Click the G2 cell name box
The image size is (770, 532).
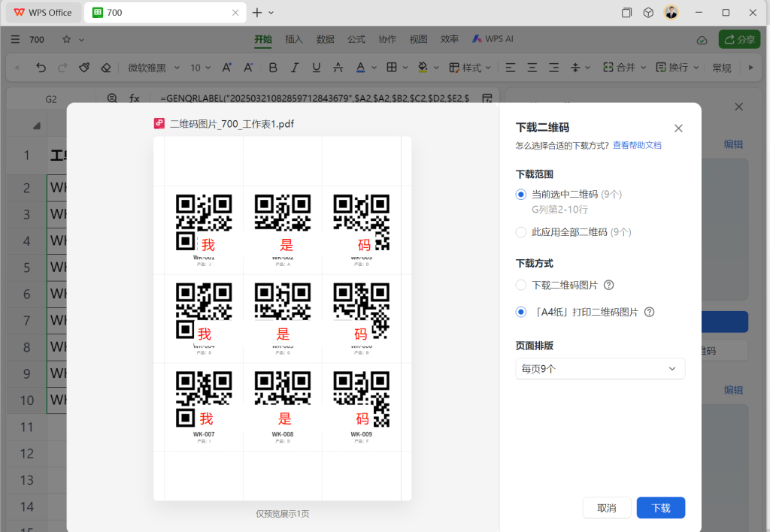pos(51,98)
